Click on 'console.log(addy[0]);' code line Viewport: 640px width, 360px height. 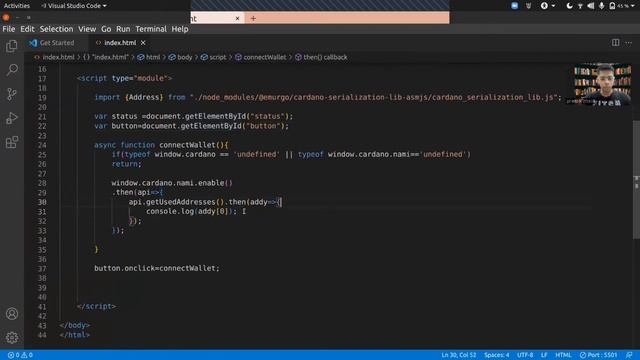coord(191,211)
